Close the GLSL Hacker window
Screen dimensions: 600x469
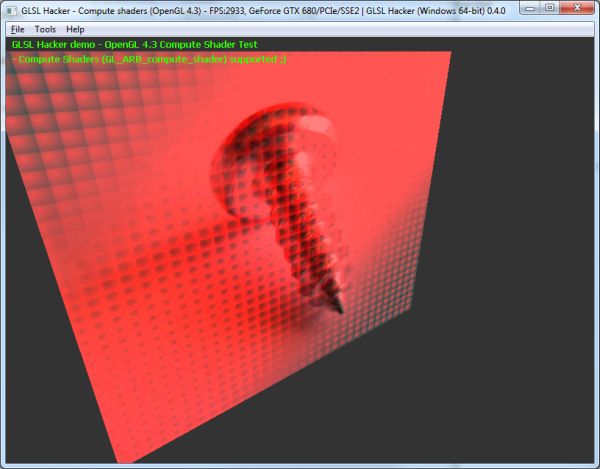(x=577, y=7)
